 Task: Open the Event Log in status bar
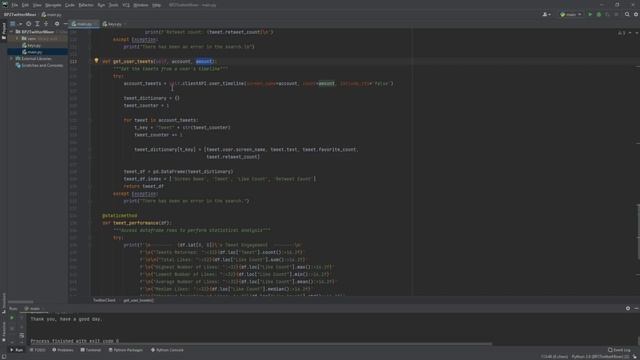point(619,350)
